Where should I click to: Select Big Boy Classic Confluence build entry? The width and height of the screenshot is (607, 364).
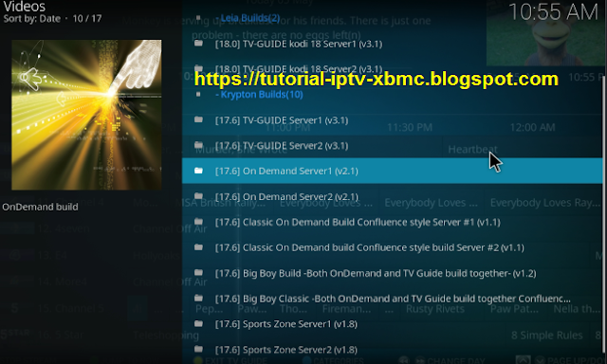(392, 299)
